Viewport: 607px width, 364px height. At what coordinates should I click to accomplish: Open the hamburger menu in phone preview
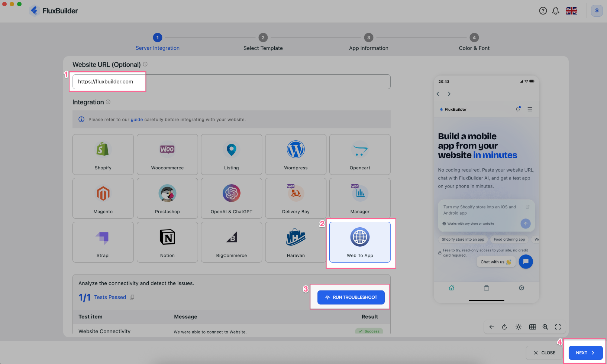pos(530,109)
